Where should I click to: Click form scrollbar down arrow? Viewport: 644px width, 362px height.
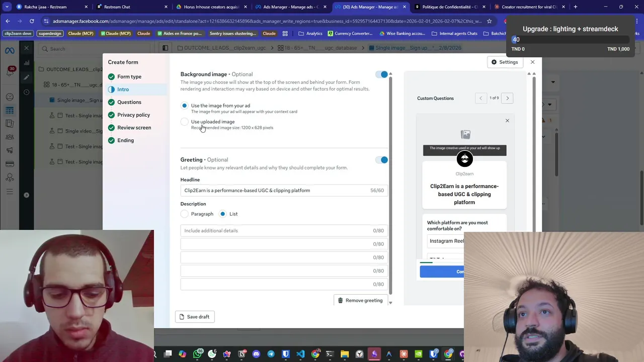390,303
